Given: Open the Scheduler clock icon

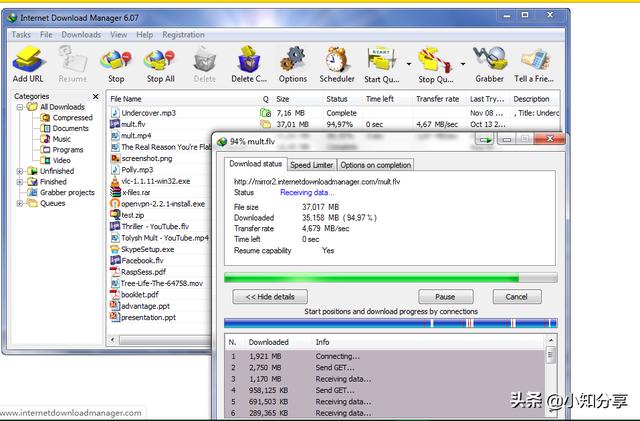Looking at the screenshot, I should (x=337, y=65).
